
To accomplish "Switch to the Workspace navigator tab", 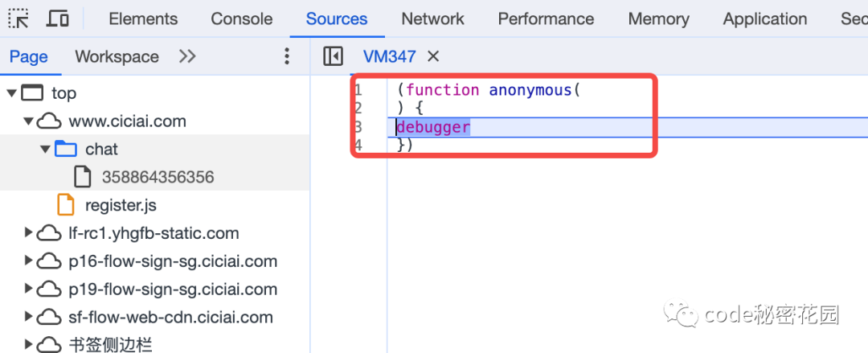I will tap(117, 56).
